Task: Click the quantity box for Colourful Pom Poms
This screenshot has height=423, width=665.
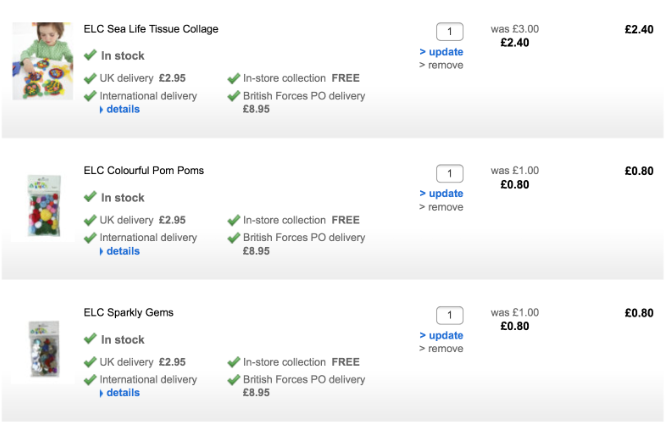Action: (x=450, y=173)
